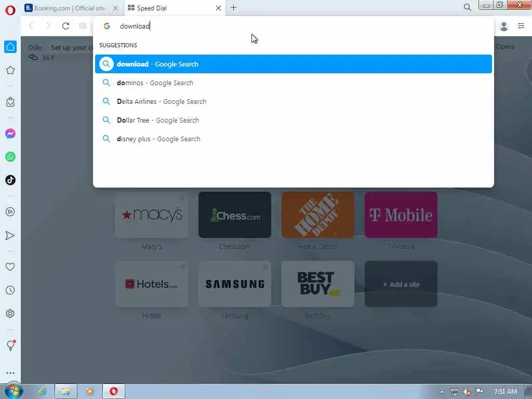Open History clock icon in sidebar
Image resolution: width=532 pixels, height=399 pixels.
point(10,290)
